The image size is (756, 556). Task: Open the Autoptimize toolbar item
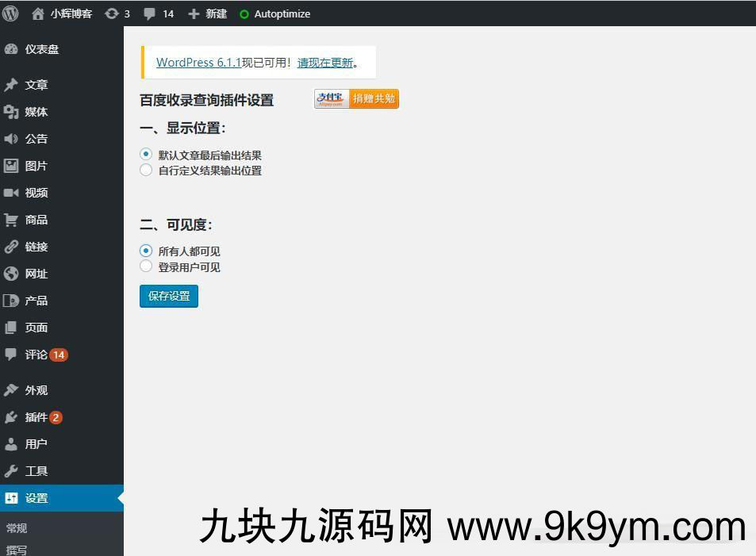274,13
